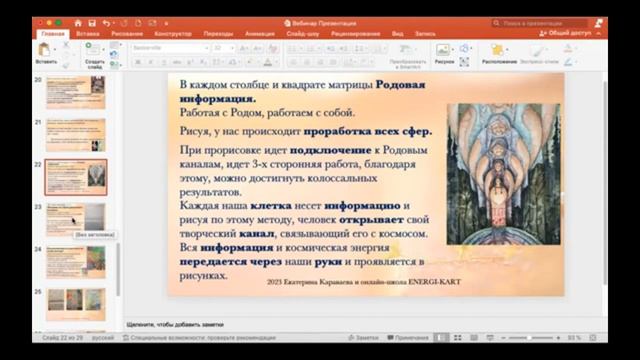
Task: Click the slide panel vertical scrollbar
Action: pos(118,269)
